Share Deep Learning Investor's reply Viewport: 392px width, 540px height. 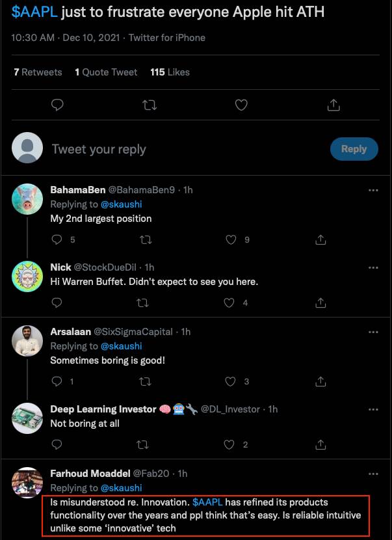(x=320, y=445)
